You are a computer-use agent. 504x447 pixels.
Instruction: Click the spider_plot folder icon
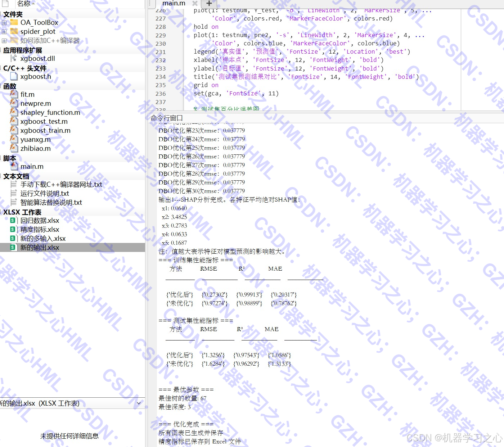click(14, 31)
